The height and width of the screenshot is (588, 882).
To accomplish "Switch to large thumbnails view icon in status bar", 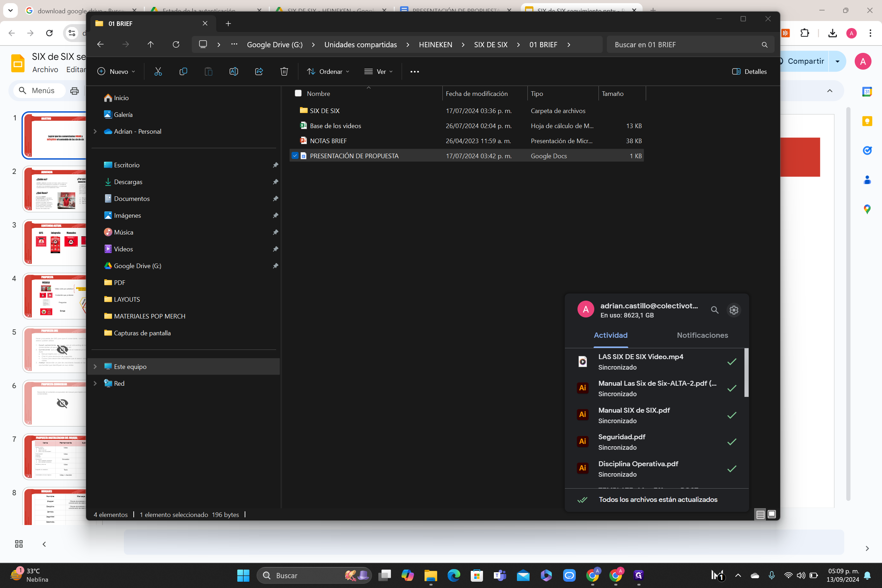I will (771, 514).
